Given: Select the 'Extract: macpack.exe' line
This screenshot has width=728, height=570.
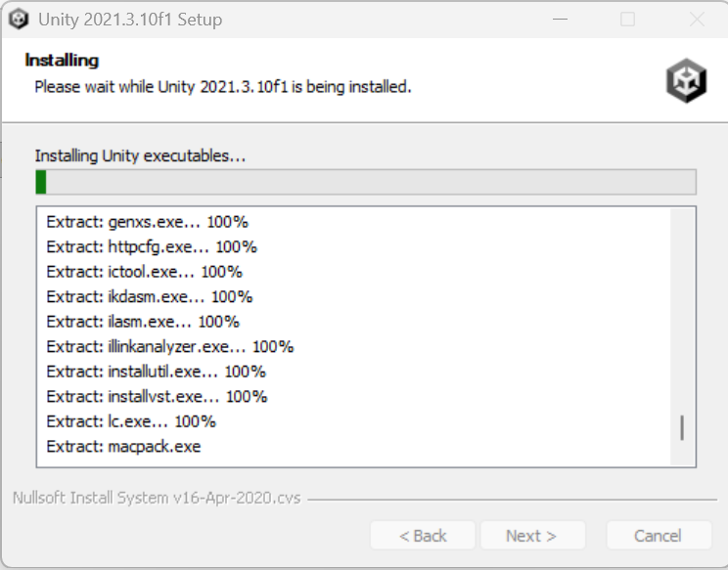Looking at the screenshot, I should pyautogui.click(x=123, y=447).
